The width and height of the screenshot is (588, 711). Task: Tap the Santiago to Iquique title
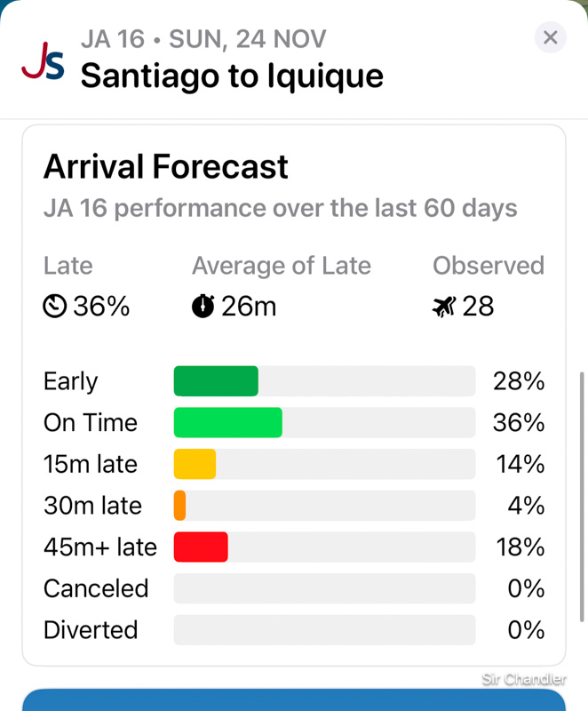click(232, 76)
